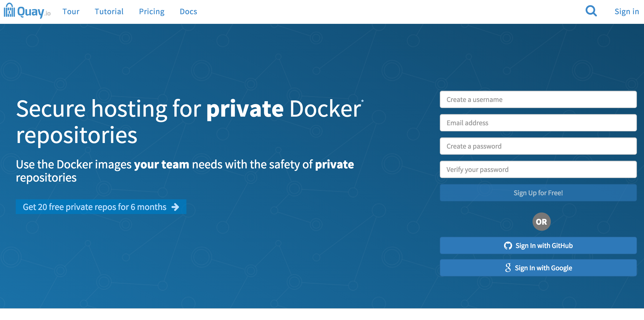Screen dimensions: 644x320
Task: Open the Tutorial page
Action: [109, 11]
